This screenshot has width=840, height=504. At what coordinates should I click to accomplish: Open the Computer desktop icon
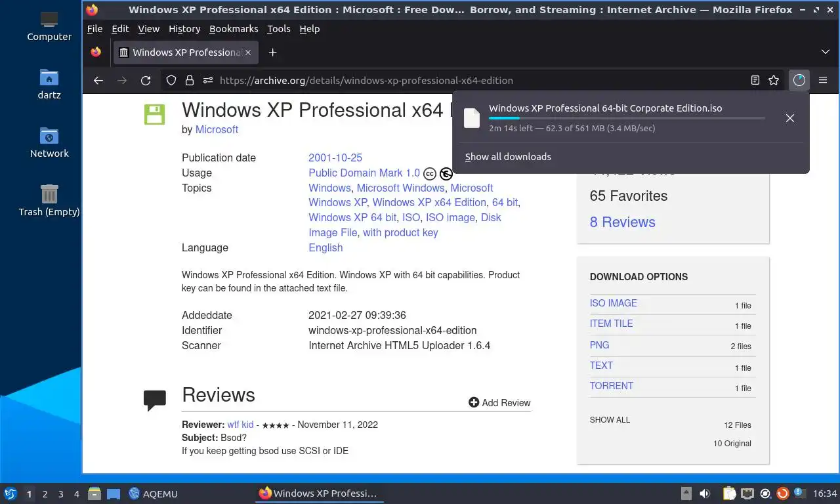pyautogui.click(x=49, y=28)
